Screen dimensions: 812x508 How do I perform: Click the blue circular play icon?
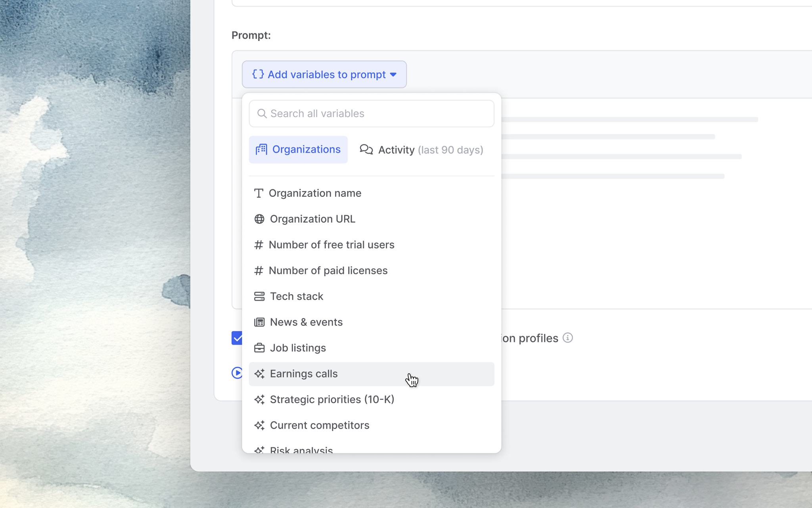[237, 373]
